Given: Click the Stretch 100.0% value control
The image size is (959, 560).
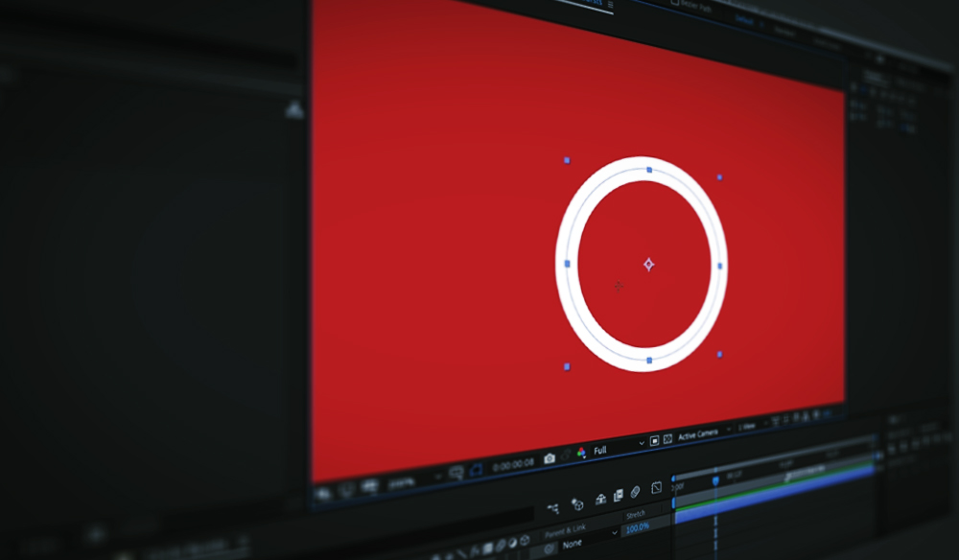Looking at the screenshot, I should coord(636,528).
